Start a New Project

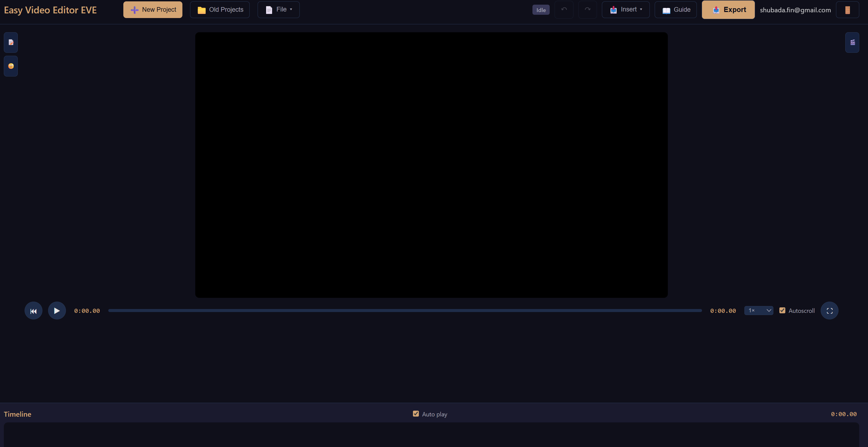[x=153, y=10]
